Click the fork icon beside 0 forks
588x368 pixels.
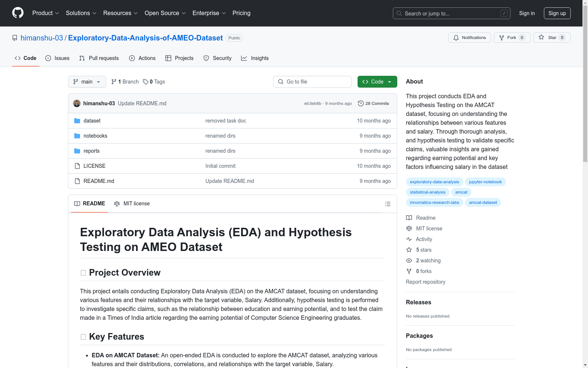(409, 271)
